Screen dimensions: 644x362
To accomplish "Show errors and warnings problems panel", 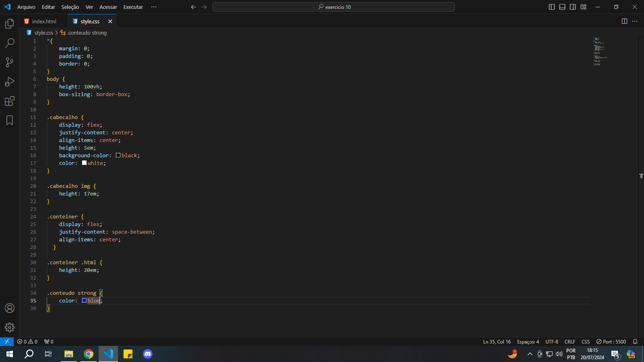I will pyautogui.click(x=27, y=341).
